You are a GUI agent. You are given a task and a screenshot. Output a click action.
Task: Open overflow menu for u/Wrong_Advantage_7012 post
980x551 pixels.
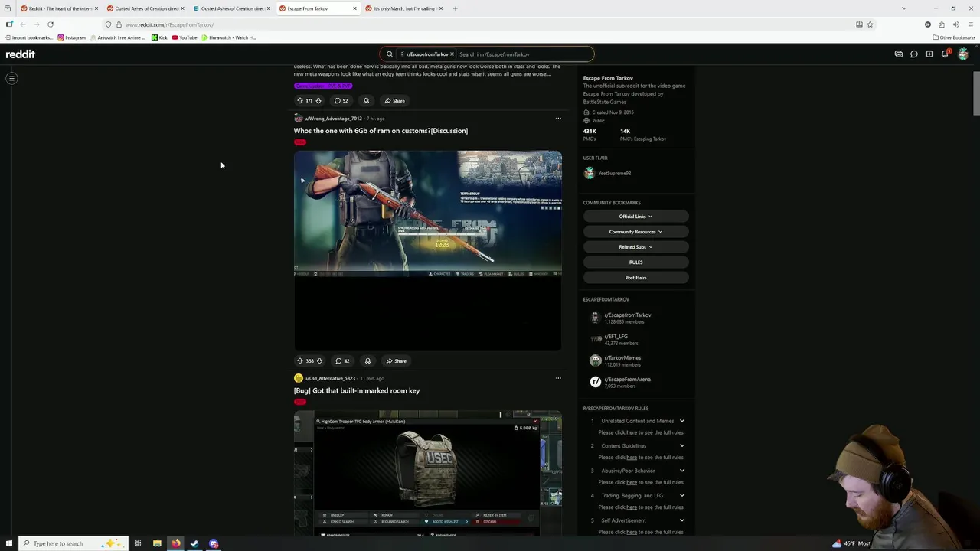[x=558, y=118]
